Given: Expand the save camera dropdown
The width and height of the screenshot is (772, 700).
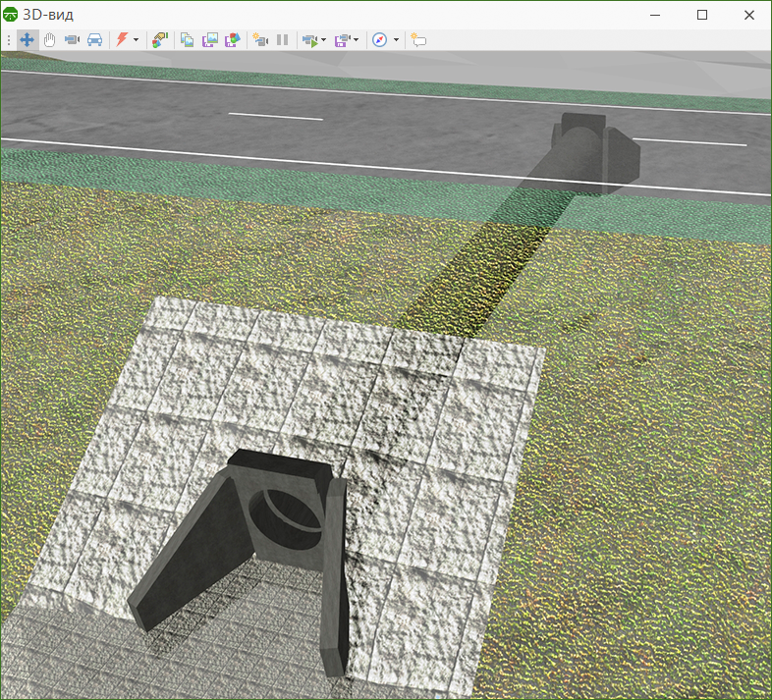Looking at the screenshot, I should click(356, 40).
